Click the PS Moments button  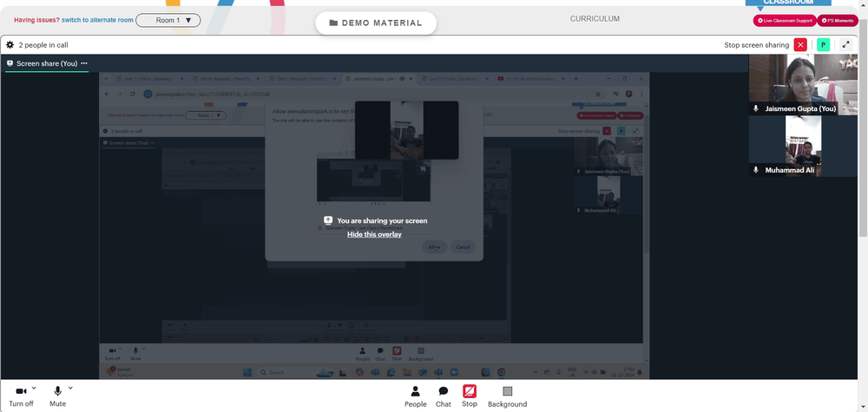[838, 21]
